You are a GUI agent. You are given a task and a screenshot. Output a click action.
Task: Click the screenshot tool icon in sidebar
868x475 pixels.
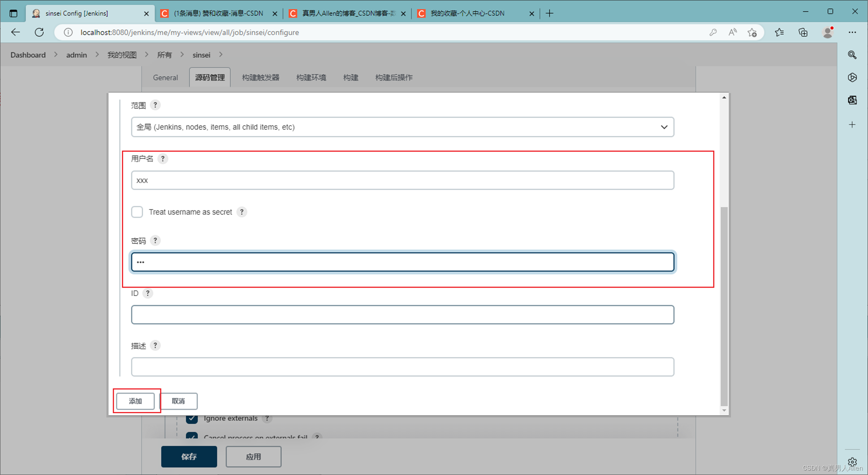coord(852,100)
